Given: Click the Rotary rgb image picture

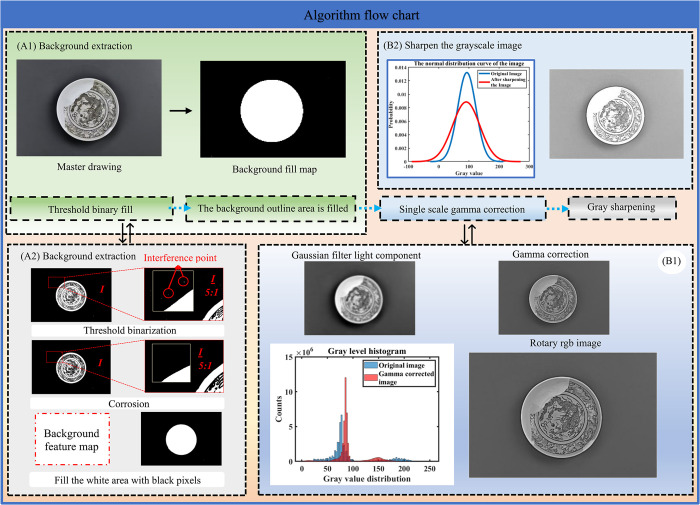Looking at the screenshot, I should click(x=562, y=415).
